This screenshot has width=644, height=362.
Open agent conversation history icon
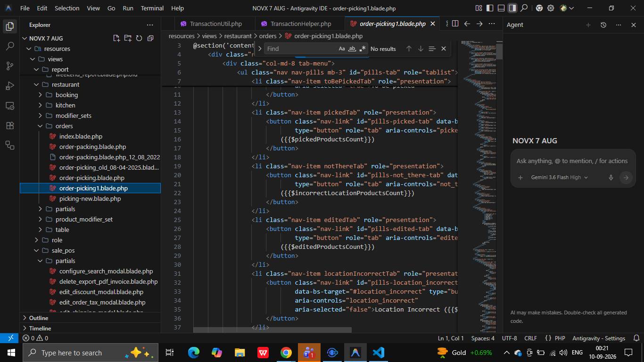[x=603, y=25]
